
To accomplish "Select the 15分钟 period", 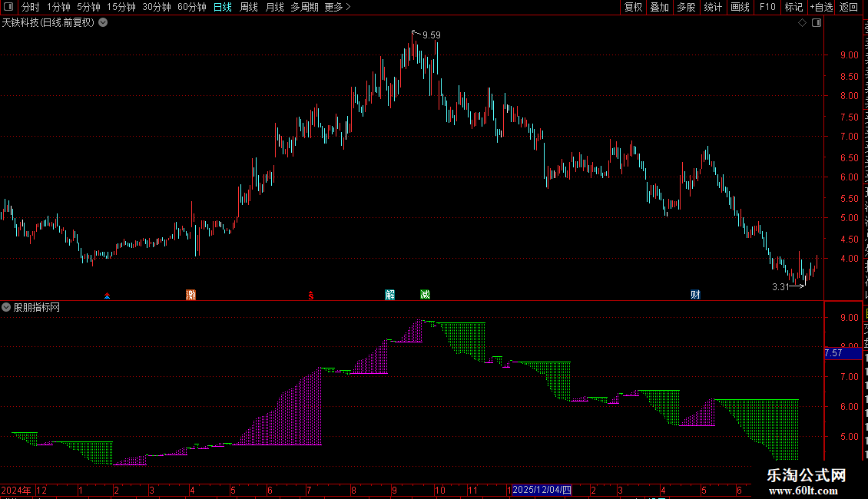I will tap(121, 7).
